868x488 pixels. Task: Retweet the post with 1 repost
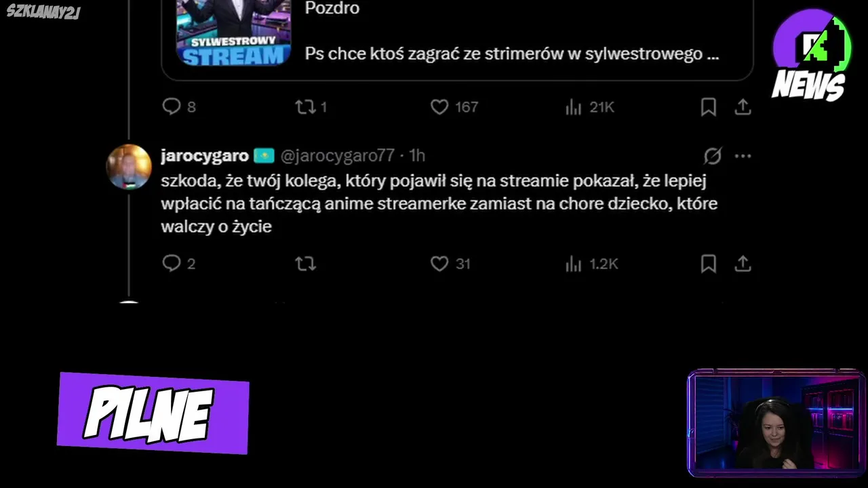(x=311, y=106)
